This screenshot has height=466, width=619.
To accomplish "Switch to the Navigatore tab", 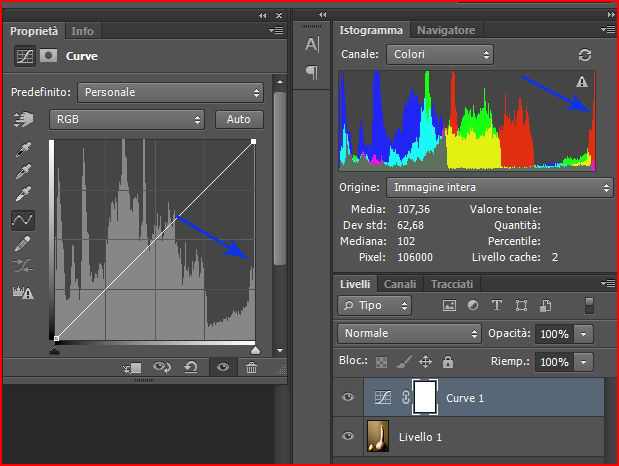I will point(446,30).
